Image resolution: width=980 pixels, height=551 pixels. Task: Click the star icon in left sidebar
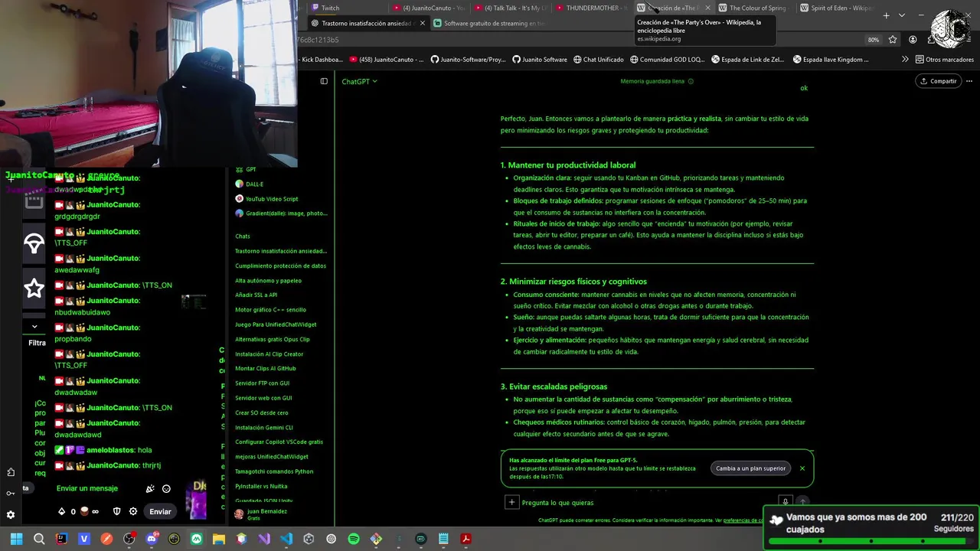(x=34, y=288)
